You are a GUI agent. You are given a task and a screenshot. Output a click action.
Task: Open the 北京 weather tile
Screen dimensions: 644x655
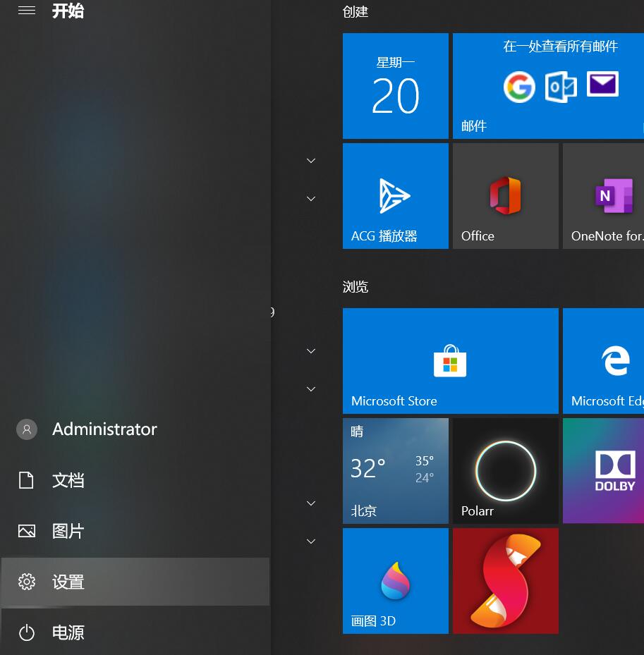point(395,471)
